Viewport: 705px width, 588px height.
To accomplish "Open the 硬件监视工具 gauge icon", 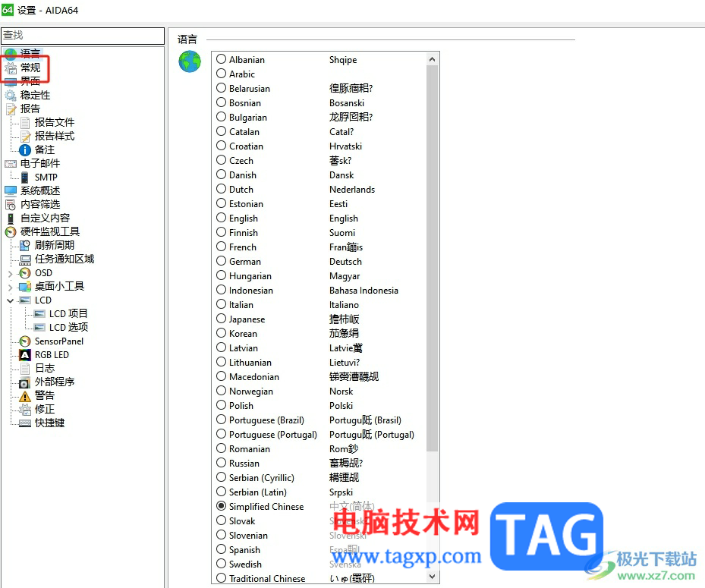I will (x=11, y=232).
